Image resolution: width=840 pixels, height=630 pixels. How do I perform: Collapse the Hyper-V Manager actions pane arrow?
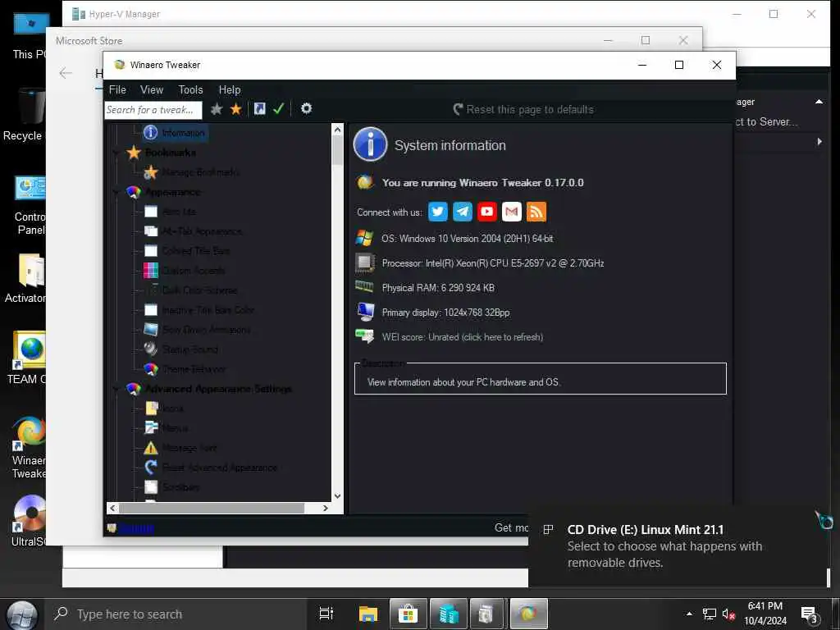(819, 102)
